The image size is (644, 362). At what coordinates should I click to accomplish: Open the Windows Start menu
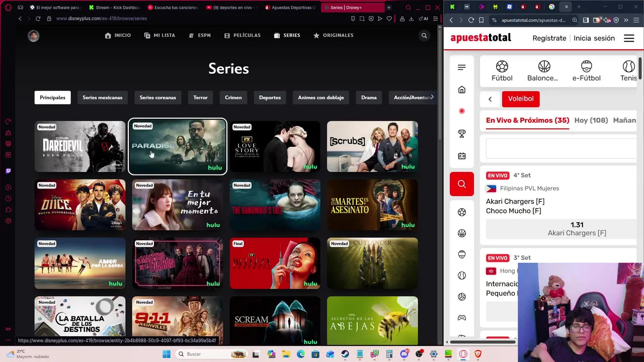pyautogui.click(x=167, y=354)
